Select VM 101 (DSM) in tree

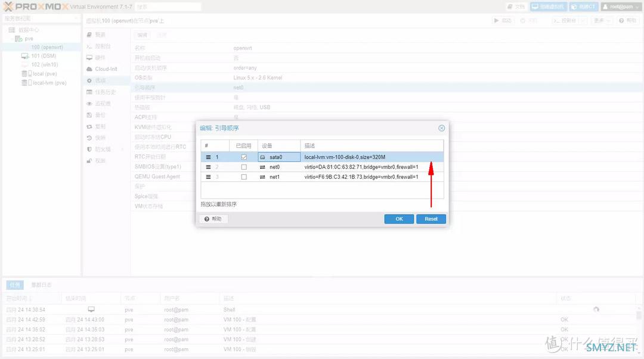tap(44, 56)
